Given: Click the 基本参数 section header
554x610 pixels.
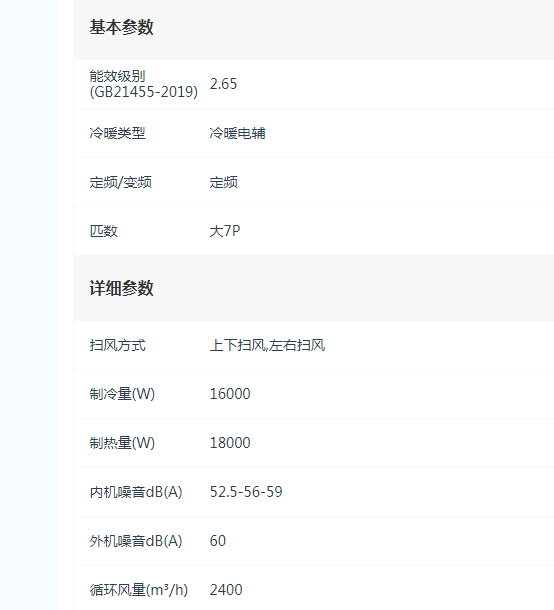Looking at the screenshot, I should click(121, 27).
